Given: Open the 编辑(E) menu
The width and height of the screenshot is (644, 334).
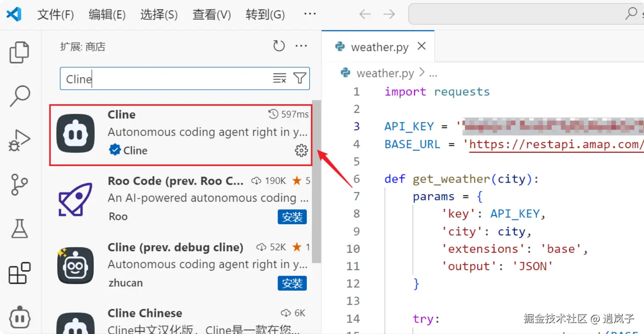Looking at the screenshot, I should (107, 14).
